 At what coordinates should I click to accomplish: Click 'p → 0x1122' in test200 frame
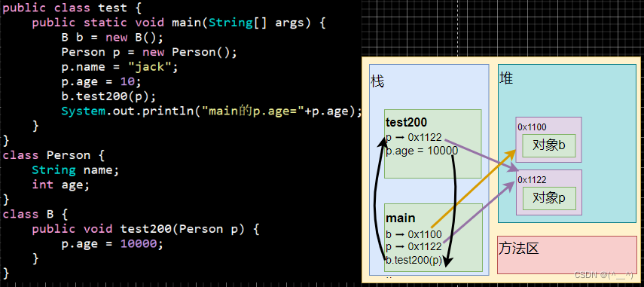point(414,138)
